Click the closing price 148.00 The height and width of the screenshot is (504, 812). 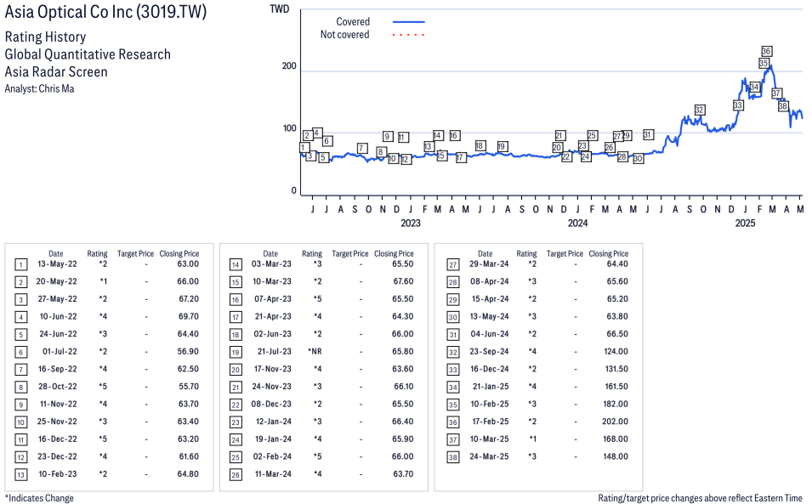click(x=616, y=456)
